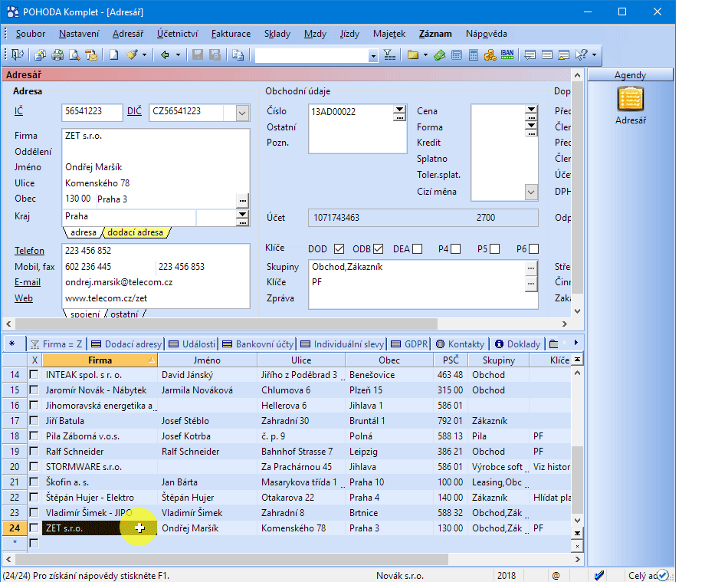Click into the IČ number input field
Viewport: 728px width, 582px height.
(92, 111)
